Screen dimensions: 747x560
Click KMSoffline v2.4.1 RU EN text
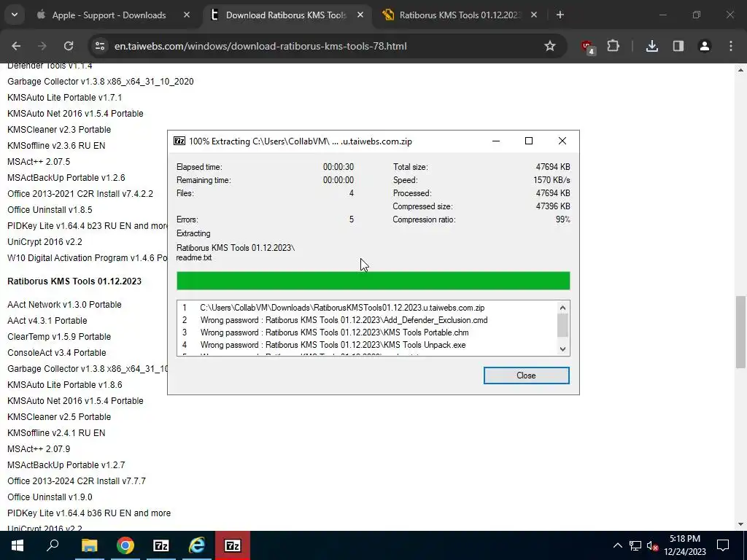point(56,433)
